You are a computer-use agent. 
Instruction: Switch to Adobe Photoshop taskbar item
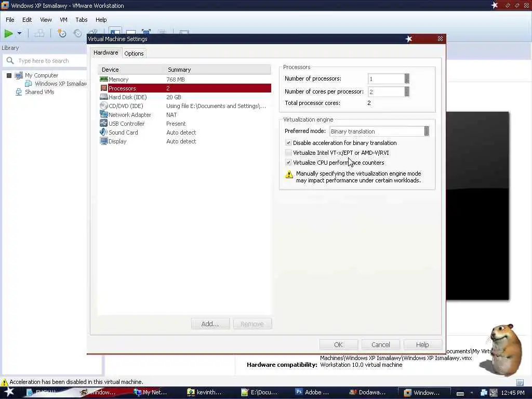(312, 392)
